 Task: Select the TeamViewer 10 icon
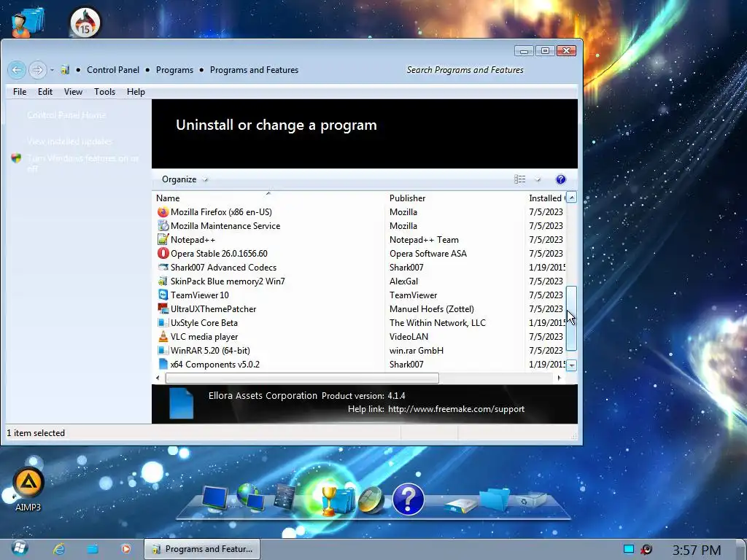(163, 295)
